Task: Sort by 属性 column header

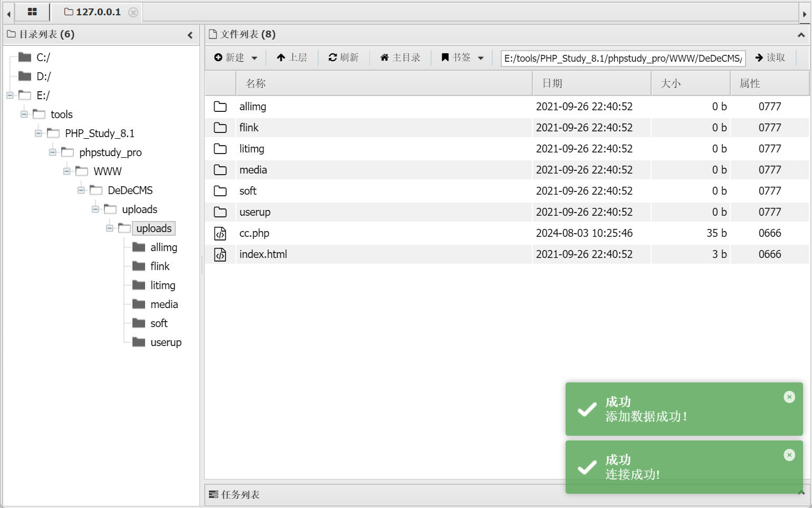Action: point(770,83)
